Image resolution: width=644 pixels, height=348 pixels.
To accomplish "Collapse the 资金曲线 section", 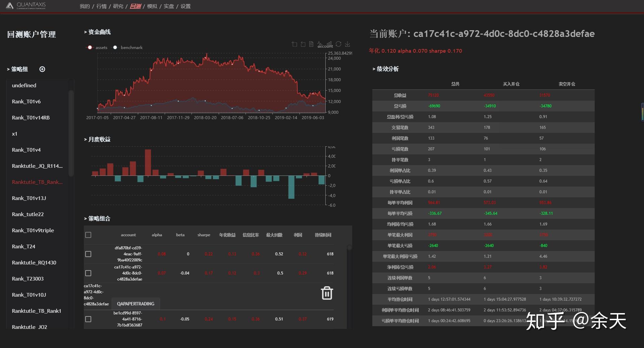I will [x=97, y=32].
